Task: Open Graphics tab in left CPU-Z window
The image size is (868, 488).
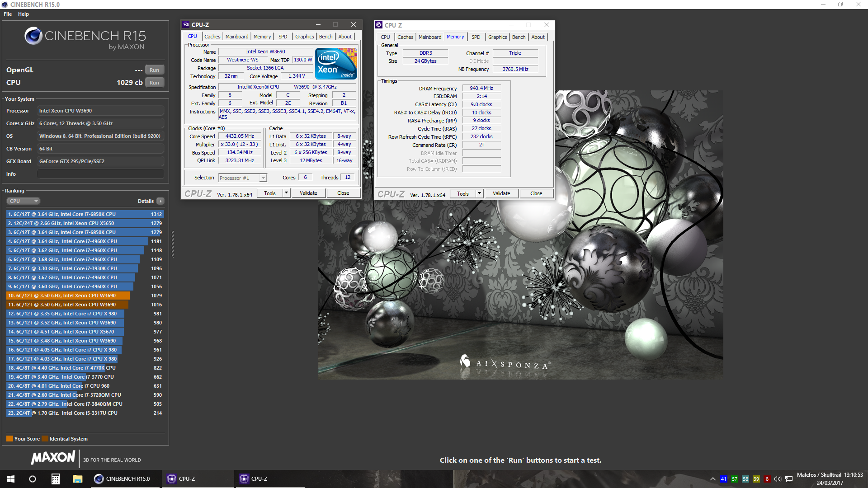Action: coord(304,37)
